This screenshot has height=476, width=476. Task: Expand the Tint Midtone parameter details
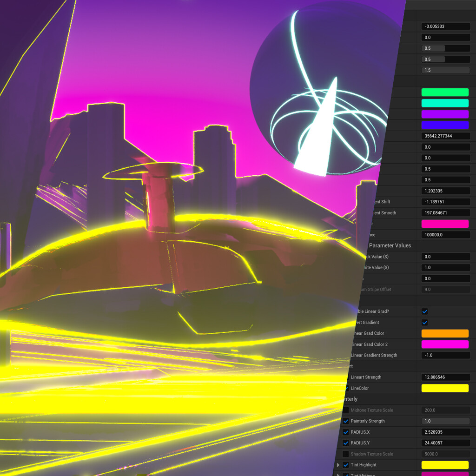pos(338,474)
